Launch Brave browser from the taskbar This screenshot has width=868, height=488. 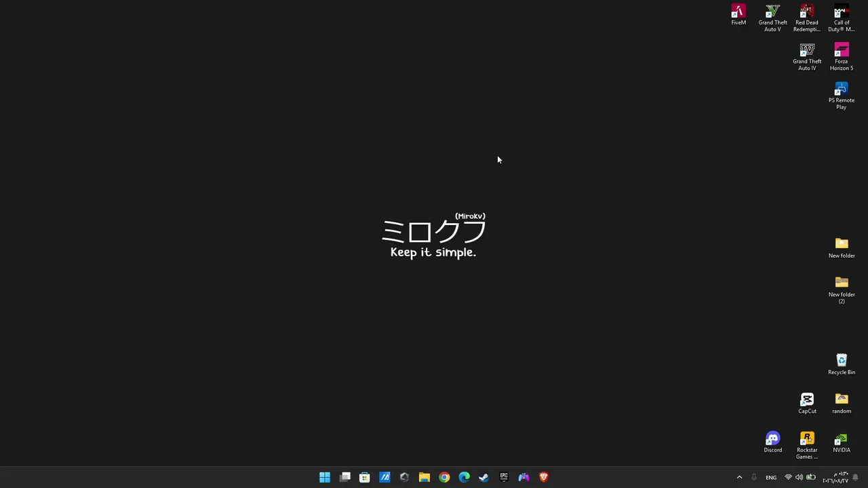click(x=543, y=477)
